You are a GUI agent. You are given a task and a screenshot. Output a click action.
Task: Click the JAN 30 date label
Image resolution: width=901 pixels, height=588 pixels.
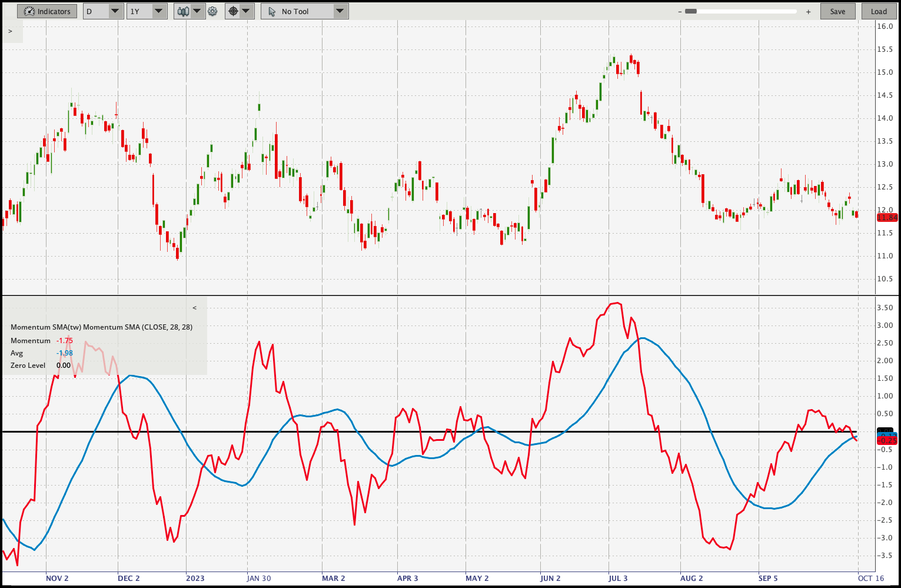259,578
